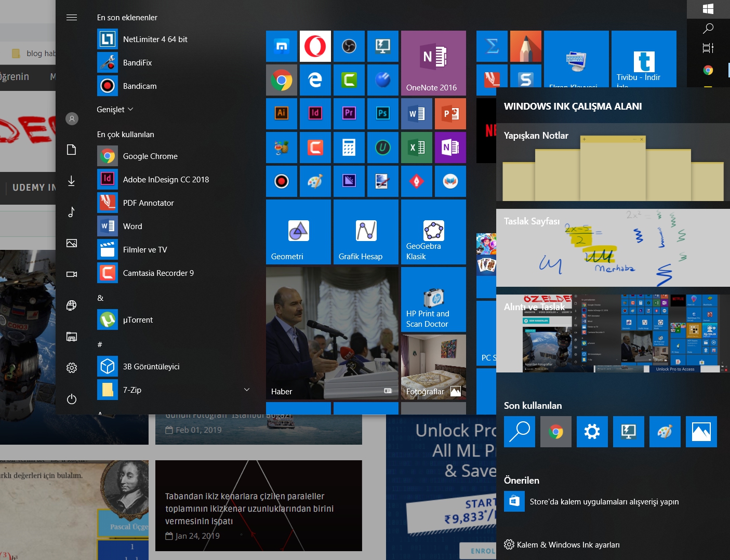Screen dimensions: 730x560
Task: Launch the PowerPoint tile
Action: [x=450, y=114]
